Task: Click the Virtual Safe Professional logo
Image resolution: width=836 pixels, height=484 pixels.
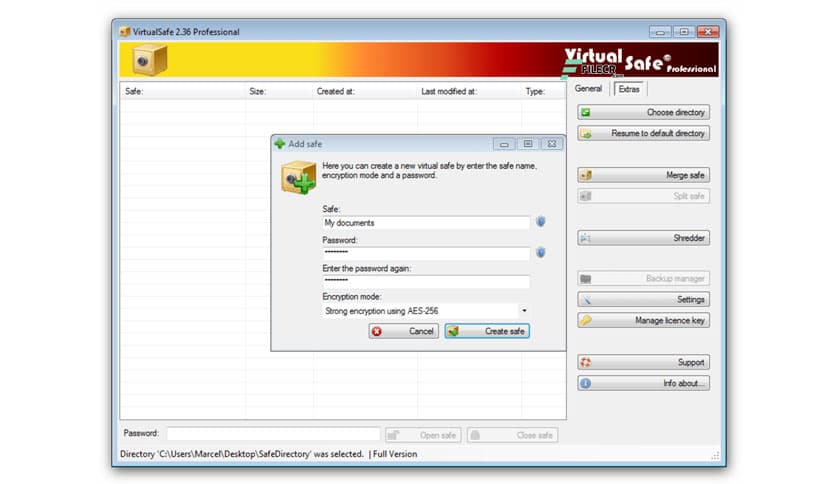Action: pos(639,62)
